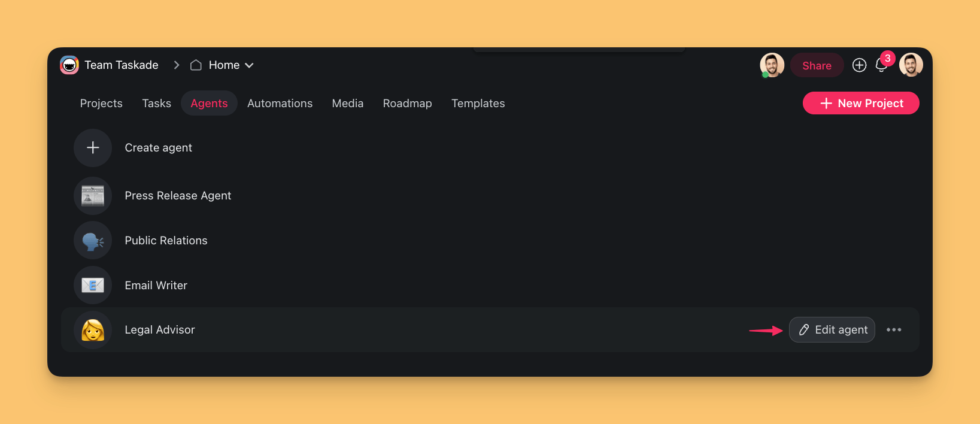The height and width of the screenshot is (424, 980).
Task: Click the plus icon for Create agent
Action: [93, 148]
